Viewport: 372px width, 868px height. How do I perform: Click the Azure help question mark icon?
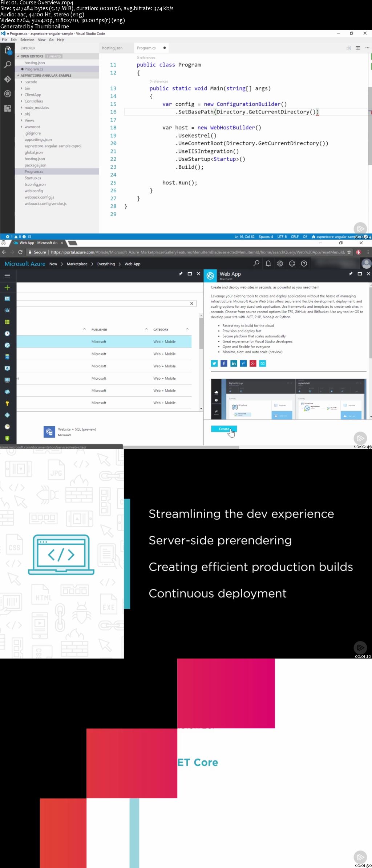(x=304, y=264)
